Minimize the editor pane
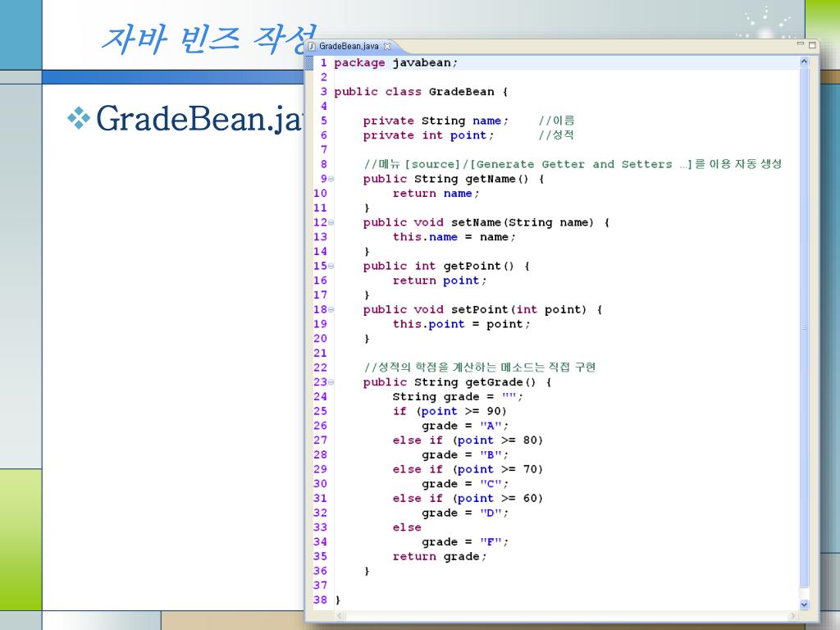Viewport: 840px width, 630px height. click(x=801, y=44)
